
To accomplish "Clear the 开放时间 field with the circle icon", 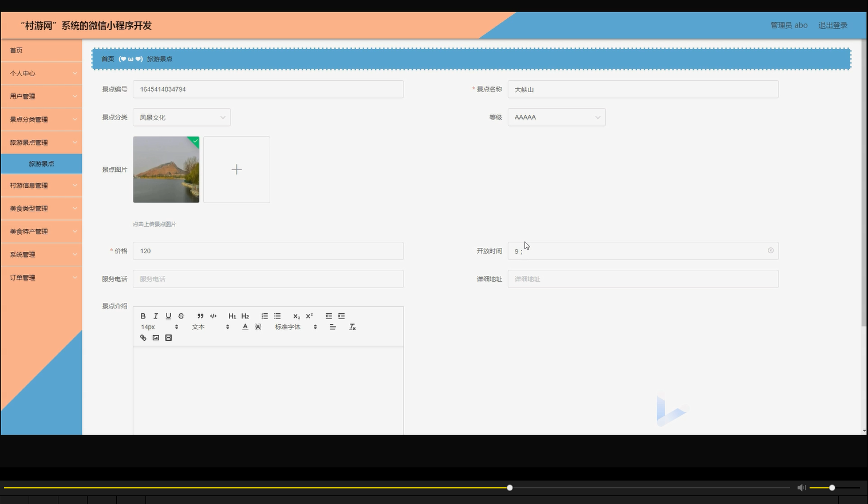I will click(771, 251).
